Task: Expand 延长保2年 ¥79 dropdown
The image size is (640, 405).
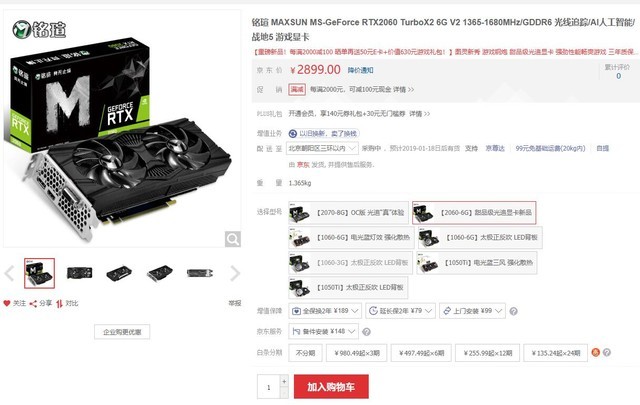Action: point(400,311)
